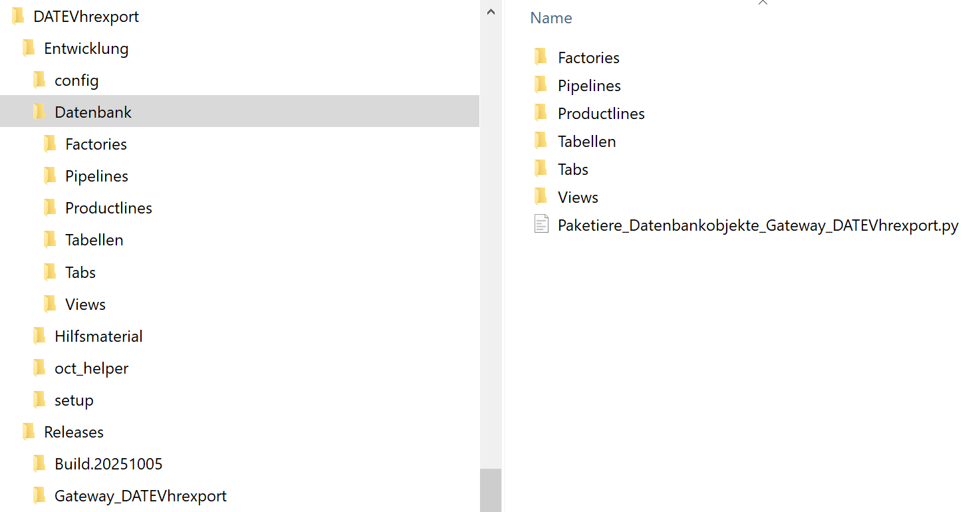Click the folder icon next to Hilfsmaterial
Viewport: 980px width, 512px height.
39,335
